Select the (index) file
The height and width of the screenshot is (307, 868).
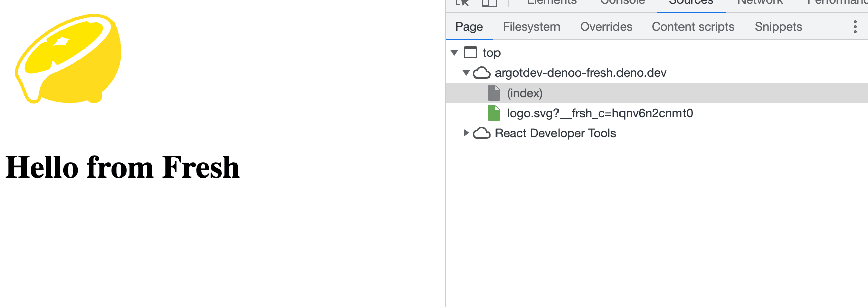[657, 93]
